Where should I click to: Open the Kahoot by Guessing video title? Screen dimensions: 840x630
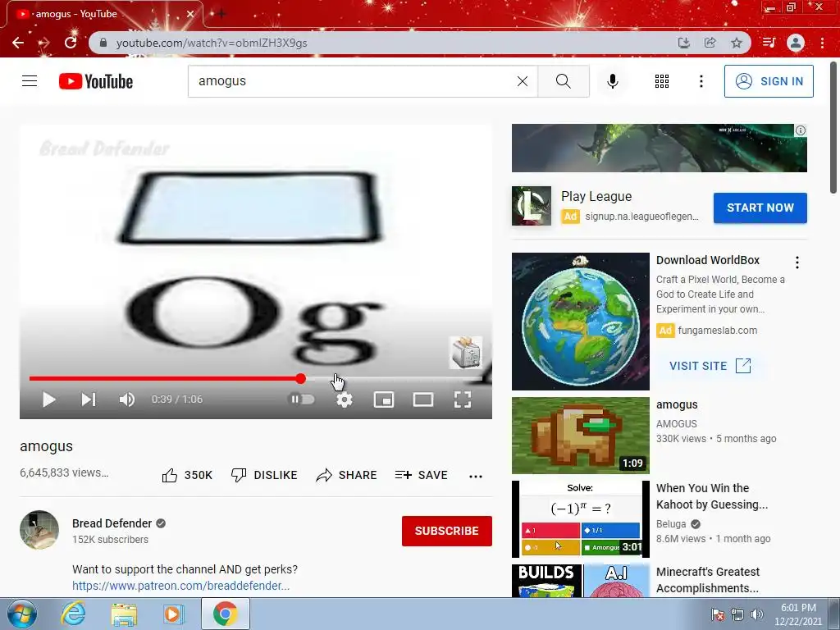[x=711, y=496]
